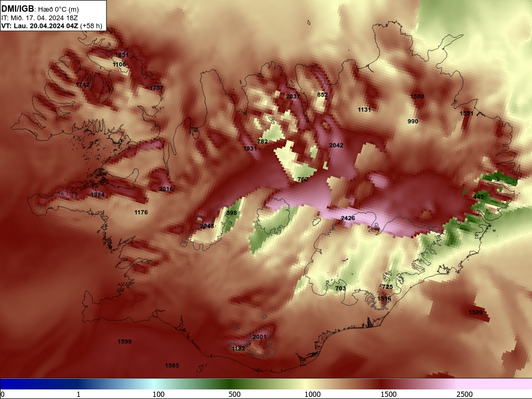Click the color scale tick 1500
This screenshot has width=532, height=399.
pos(388,394)
